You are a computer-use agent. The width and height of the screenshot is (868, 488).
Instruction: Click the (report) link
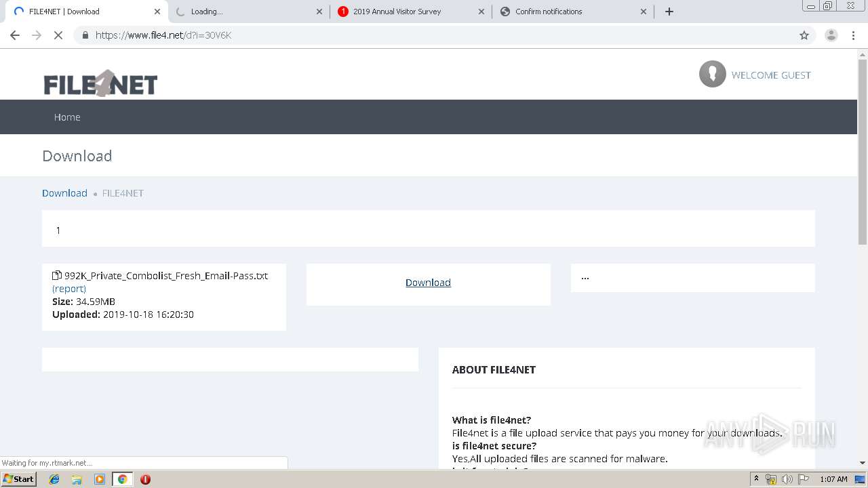(69, 289)
